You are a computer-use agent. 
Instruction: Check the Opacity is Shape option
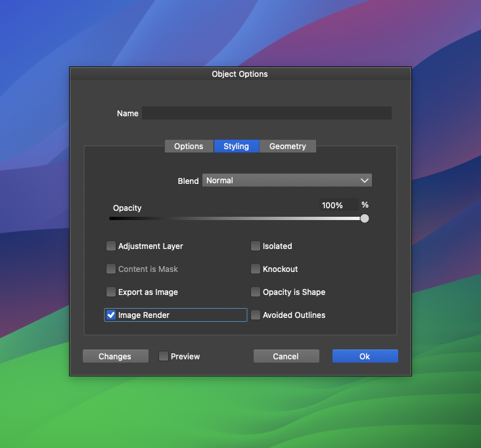click(x=256, y=292)
